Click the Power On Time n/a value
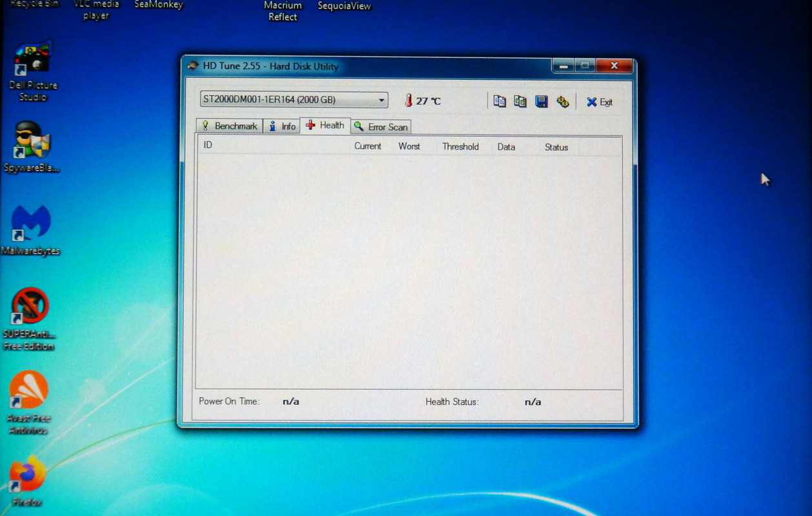Image resolution: width=812 pixels, height=516 pixels. pyautogui.click(x=290, y=401)
